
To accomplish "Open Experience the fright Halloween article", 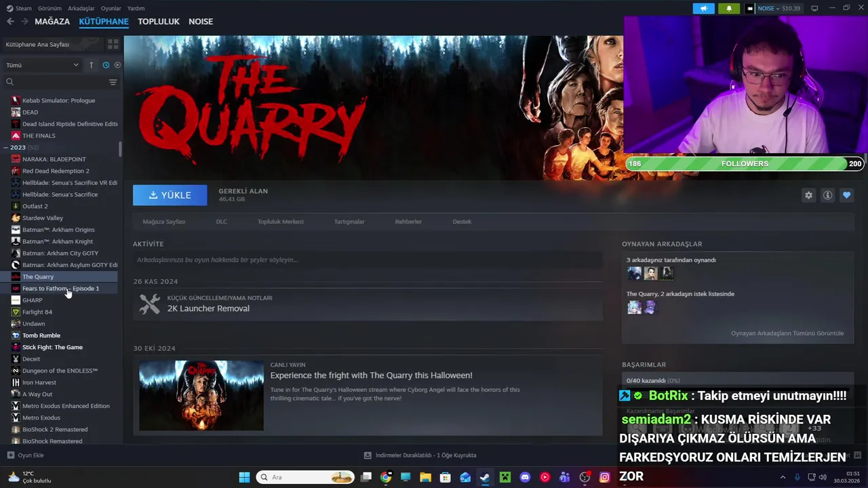I will (371, 375).
